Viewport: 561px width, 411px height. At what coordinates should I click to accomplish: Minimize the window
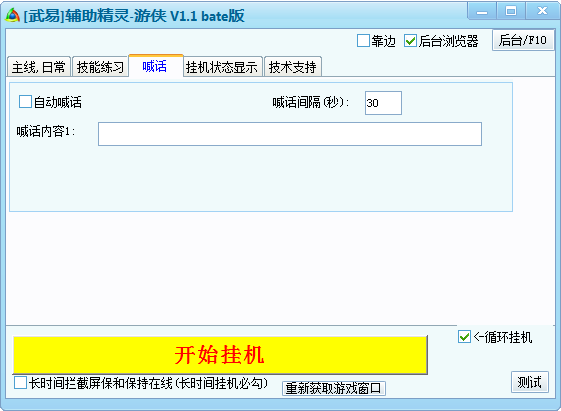click(x=482, y=11)
